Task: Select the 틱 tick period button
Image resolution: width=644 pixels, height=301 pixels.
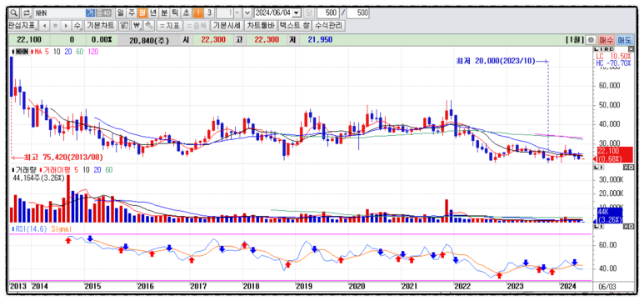Action: pyautogui.click(x=176, y=13)
